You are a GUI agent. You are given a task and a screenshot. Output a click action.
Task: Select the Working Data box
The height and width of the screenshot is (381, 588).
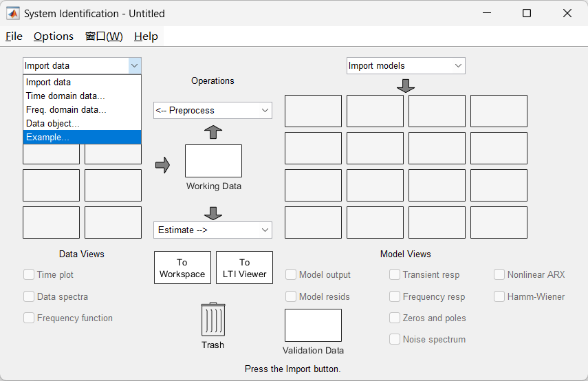[x=213, y=161]
